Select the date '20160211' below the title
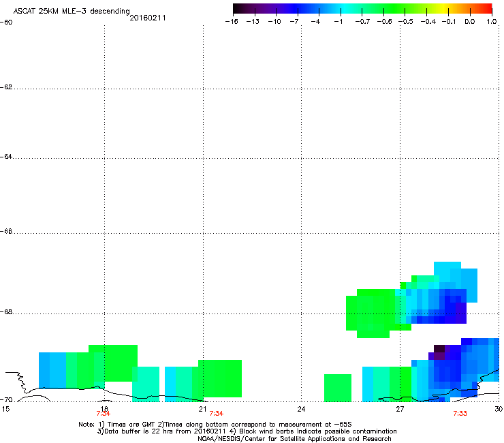This screenshot has height=443, width=504. pyautogui.click(x=148, y=18)
